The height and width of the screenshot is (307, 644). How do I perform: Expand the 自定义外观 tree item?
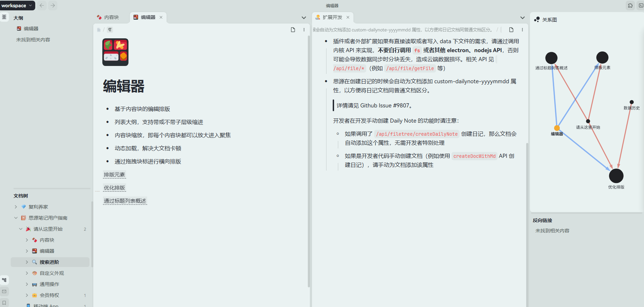click(27, 273)
